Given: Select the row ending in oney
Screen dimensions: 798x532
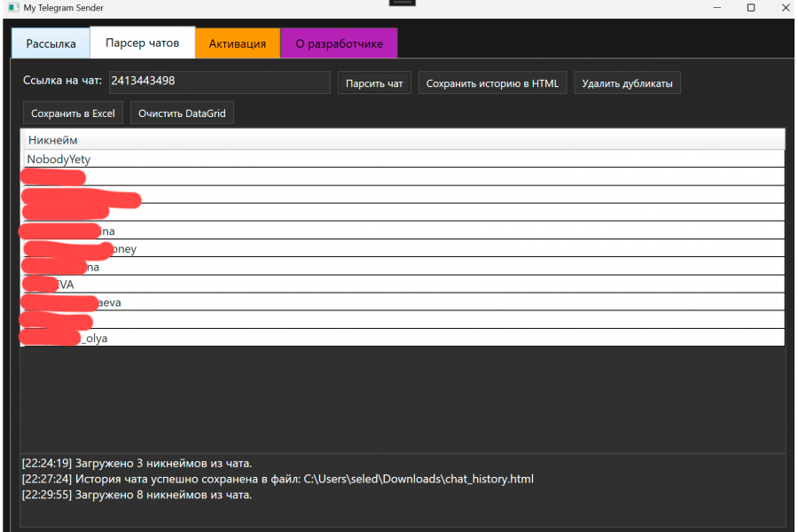Looking at the screenshot, I should pyautogui.click(x=403, y=248).
